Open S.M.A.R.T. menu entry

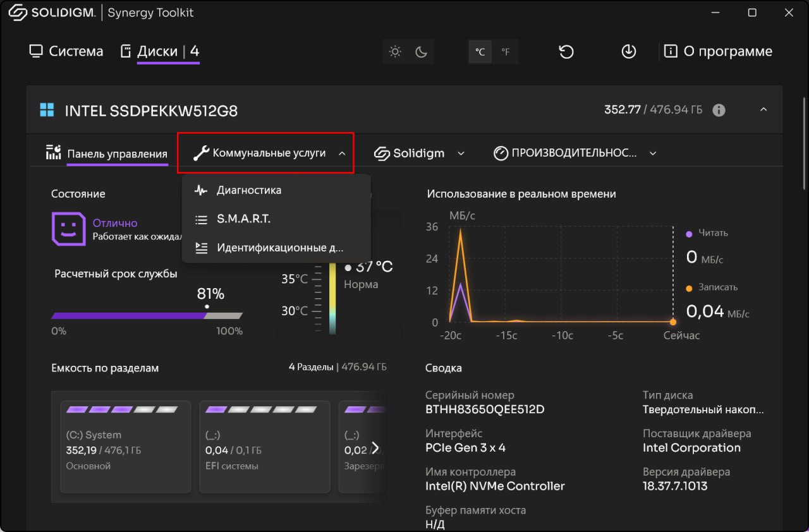pyautogui.click(x=276, y=219)
